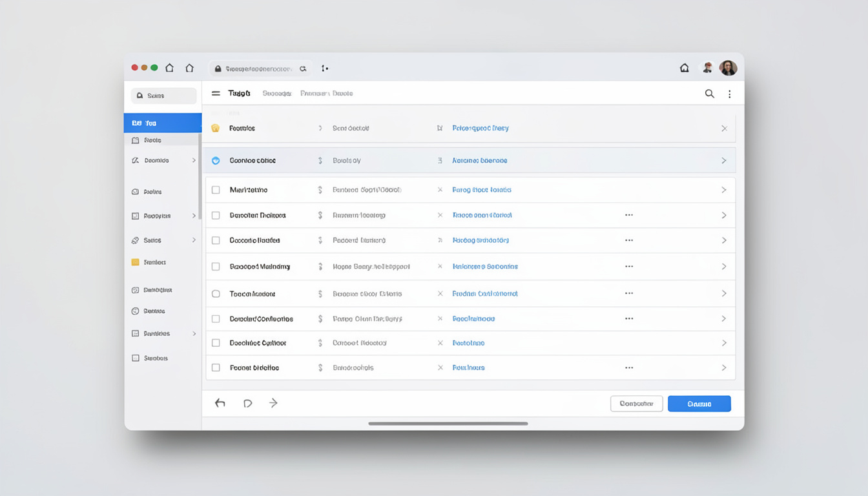The height and width of the screenshot is (496, 868).
Task: Expand the sidebar item with the pencil icon
Action: tap(194, 160)
